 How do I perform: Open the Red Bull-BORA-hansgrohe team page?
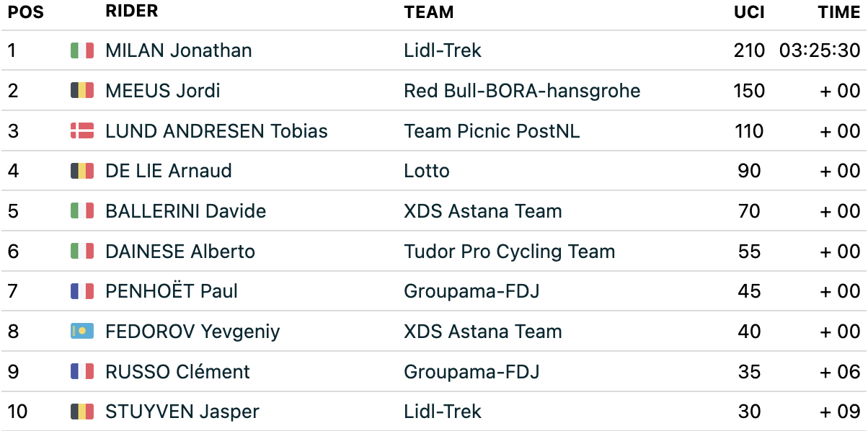pyautogui.click(x=522, y=91)
